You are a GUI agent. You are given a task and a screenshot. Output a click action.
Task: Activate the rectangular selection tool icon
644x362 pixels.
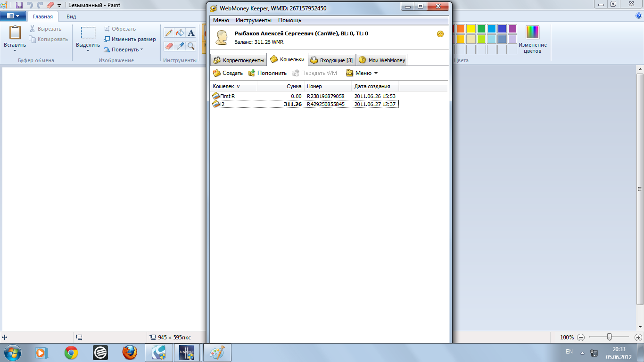pyautogui.click(x=88, y=33)
